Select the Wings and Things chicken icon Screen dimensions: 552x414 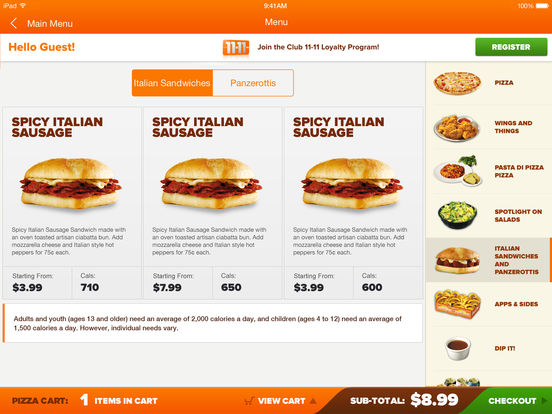(x=457, y=127)
